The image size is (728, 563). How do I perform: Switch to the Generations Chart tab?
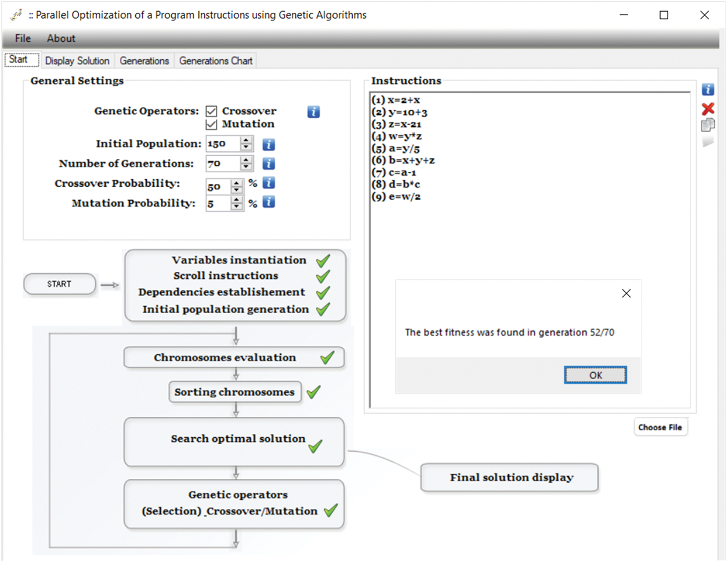tap(215, 61)
